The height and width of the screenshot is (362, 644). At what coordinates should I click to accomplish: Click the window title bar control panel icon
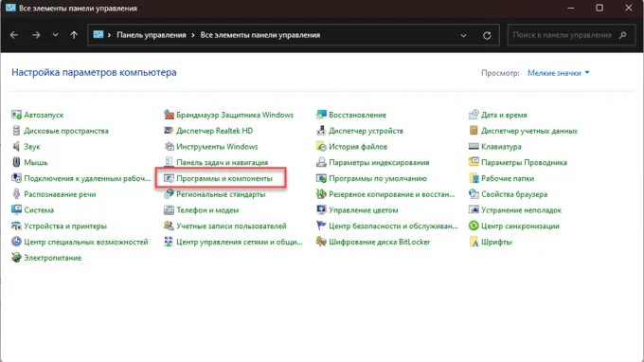(10, 8)
